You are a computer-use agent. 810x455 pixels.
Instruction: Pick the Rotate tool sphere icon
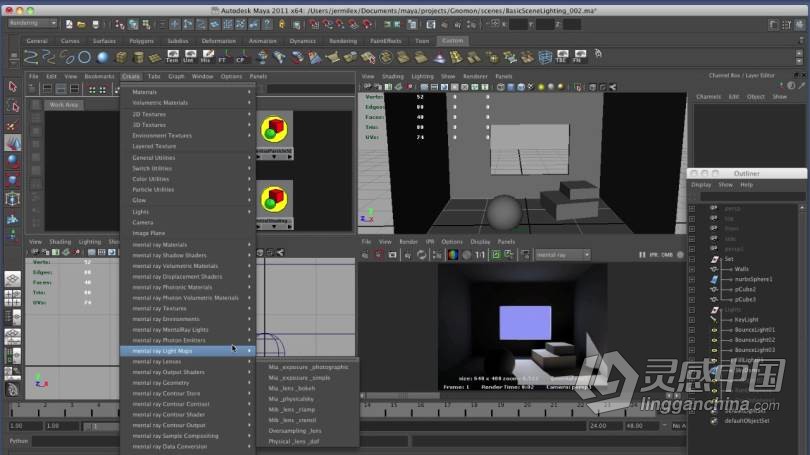tap(13, 161)
